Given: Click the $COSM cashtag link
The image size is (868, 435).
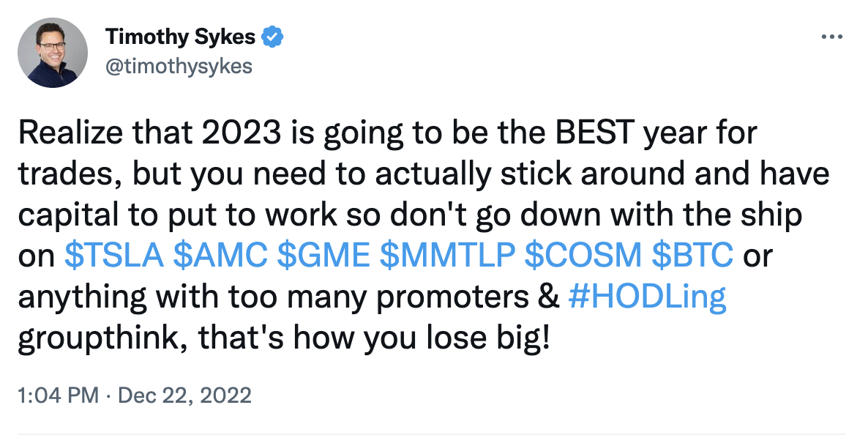Looking at the screenshot, I should pos(584,256).
